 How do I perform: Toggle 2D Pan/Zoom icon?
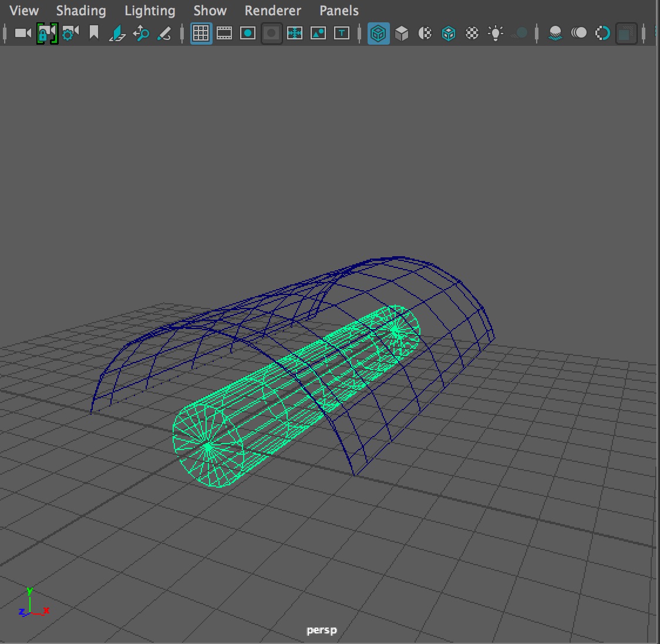[141, 33]
